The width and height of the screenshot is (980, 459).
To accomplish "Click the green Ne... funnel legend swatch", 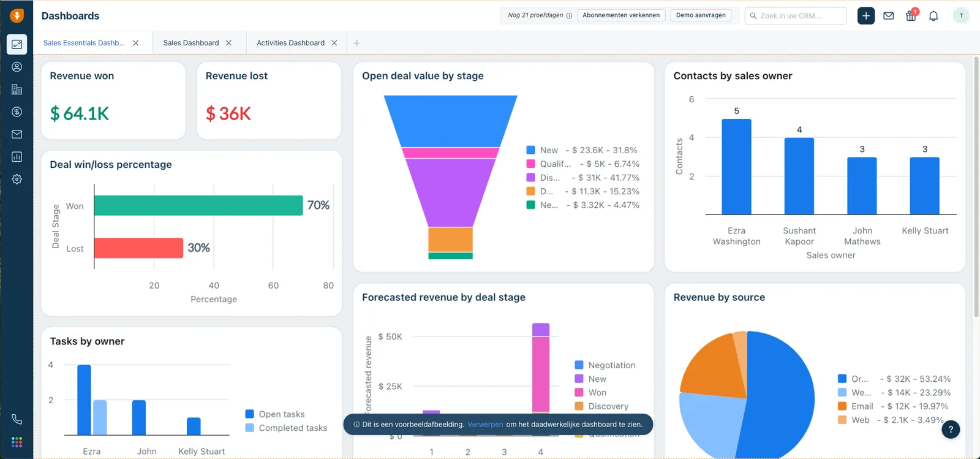I will [x=531, y=205].
